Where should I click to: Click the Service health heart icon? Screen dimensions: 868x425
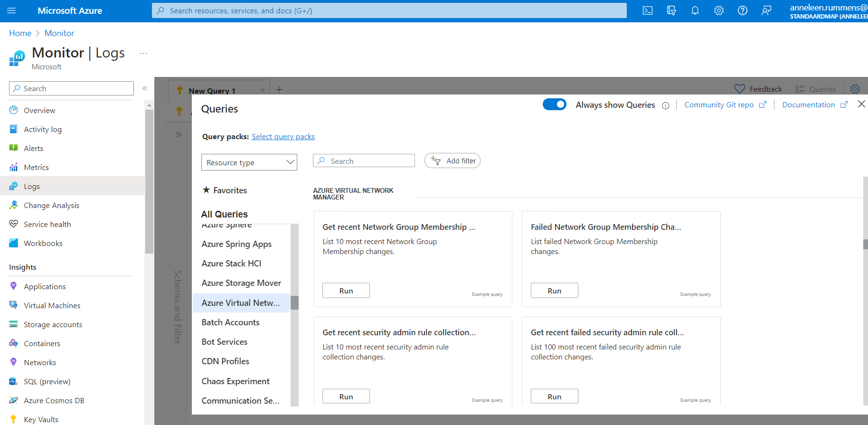[14, 224]
